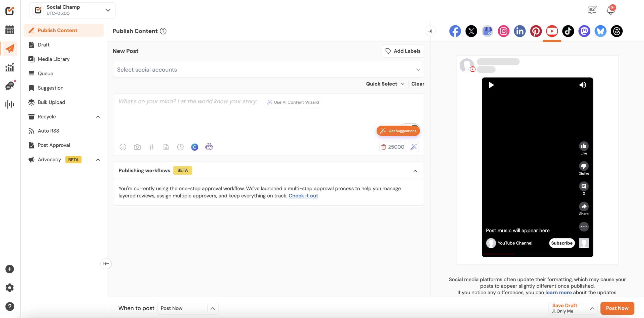Expand the Quick Select dropdown
This screenshot has height=318, width=644.
pyautogui.click(x=385, y=84)
